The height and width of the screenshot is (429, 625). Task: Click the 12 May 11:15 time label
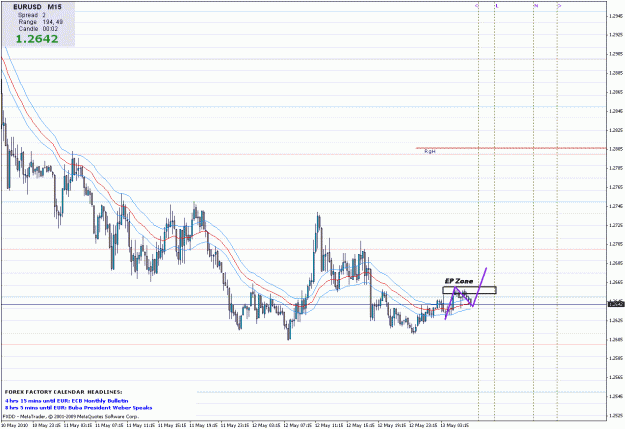point(329,425)
